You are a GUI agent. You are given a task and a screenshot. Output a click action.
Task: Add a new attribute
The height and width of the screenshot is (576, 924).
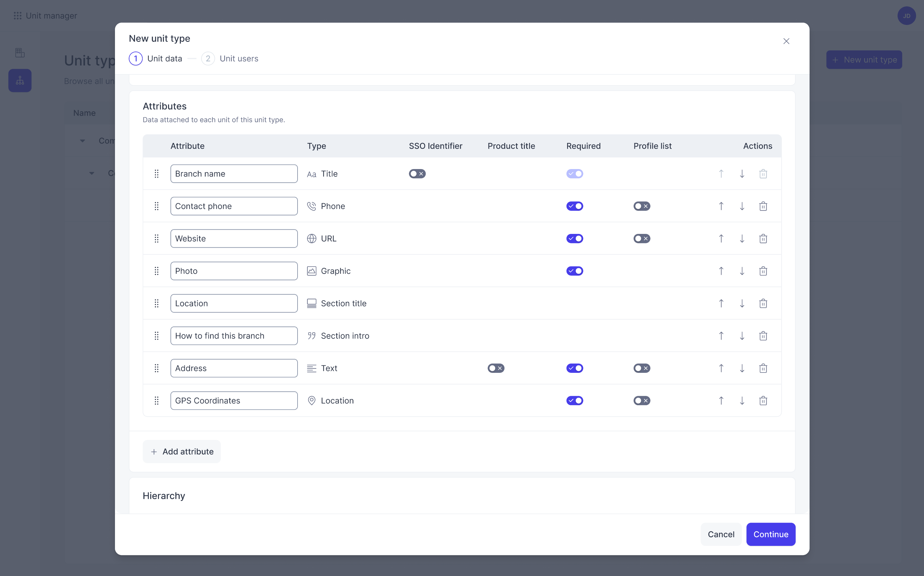(182, 452)
